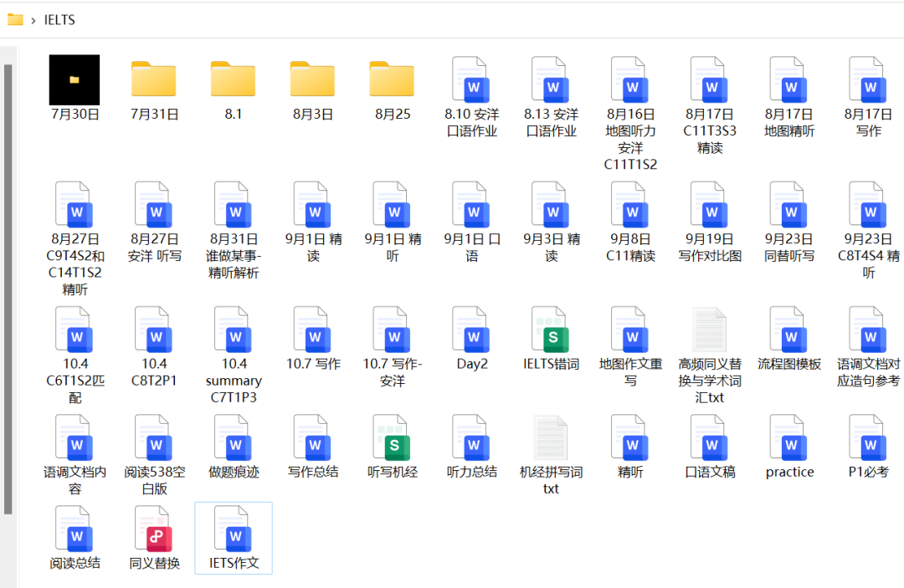Open the Day2 Word document
The image size is (904, 588).
tap(472, 330)
